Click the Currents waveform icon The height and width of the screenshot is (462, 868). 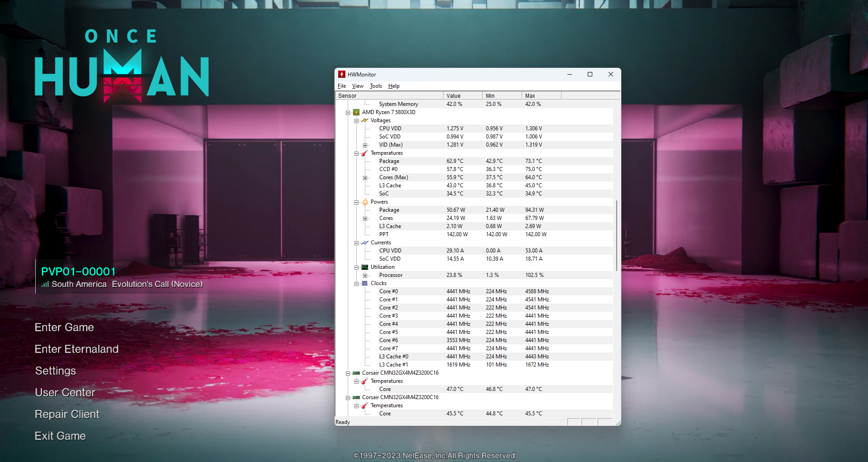[x=365, y=243]
